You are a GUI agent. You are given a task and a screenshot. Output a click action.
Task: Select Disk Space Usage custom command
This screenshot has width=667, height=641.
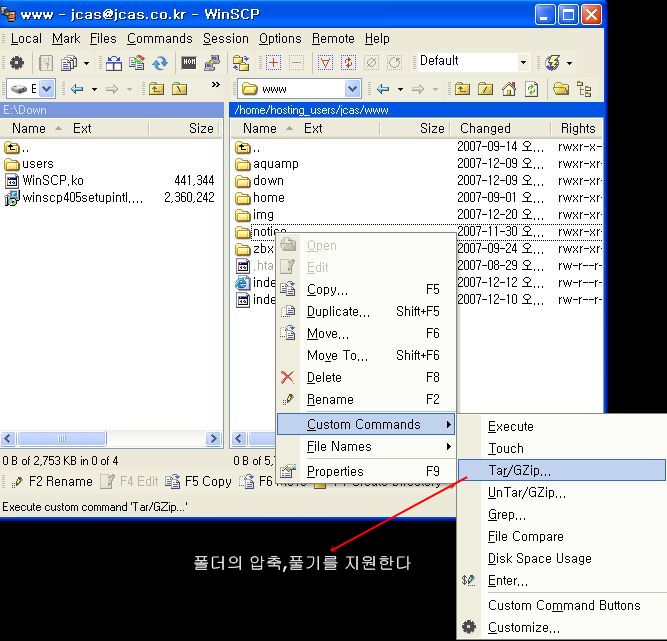pyautogui.click(x=562, y=558)
